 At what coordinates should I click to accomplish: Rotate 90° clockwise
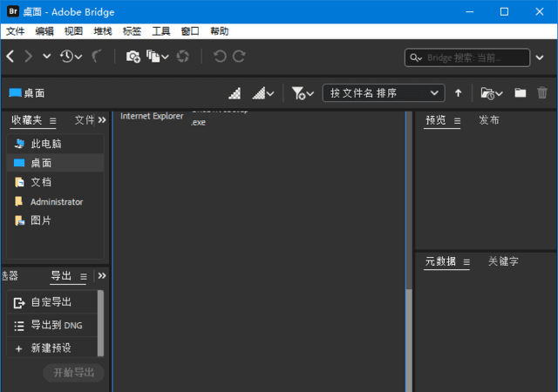tap(239, 57)
